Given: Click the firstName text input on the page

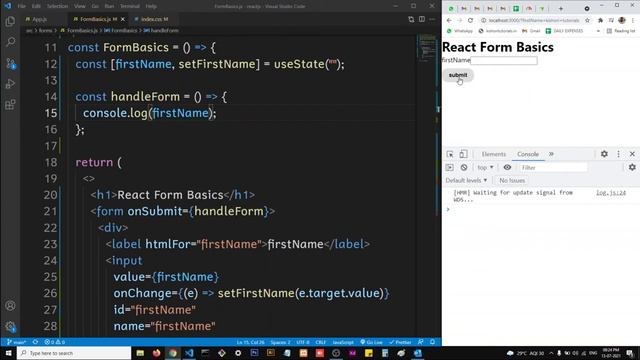Looking at the screenshot, I should pyautogui.click(x=504, y=60).
